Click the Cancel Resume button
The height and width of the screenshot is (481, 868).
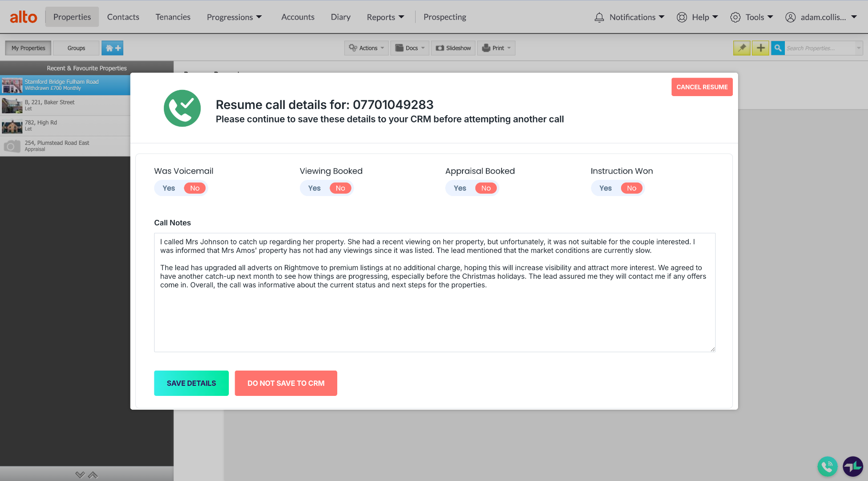pyautogui.click(x=702, y=87)
